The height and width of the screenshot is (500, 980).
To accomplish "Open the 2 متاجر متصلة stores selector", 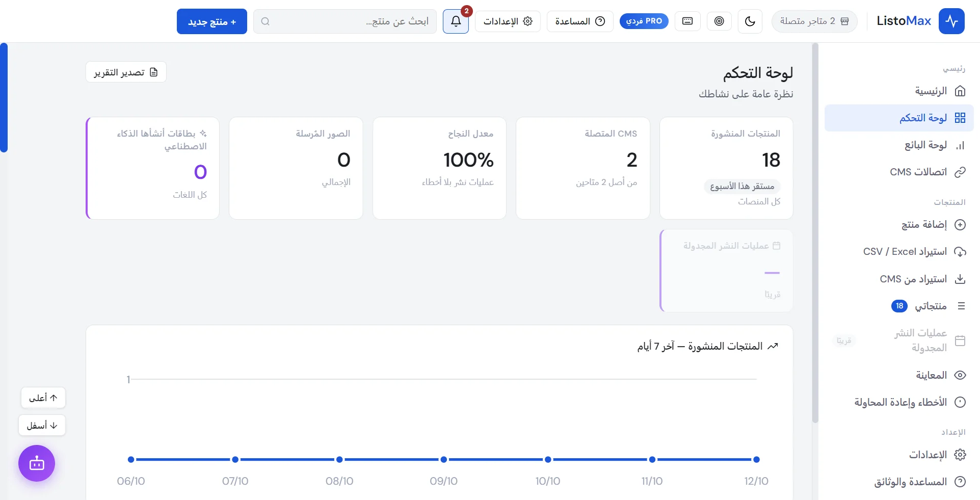I will coord(814,21).
